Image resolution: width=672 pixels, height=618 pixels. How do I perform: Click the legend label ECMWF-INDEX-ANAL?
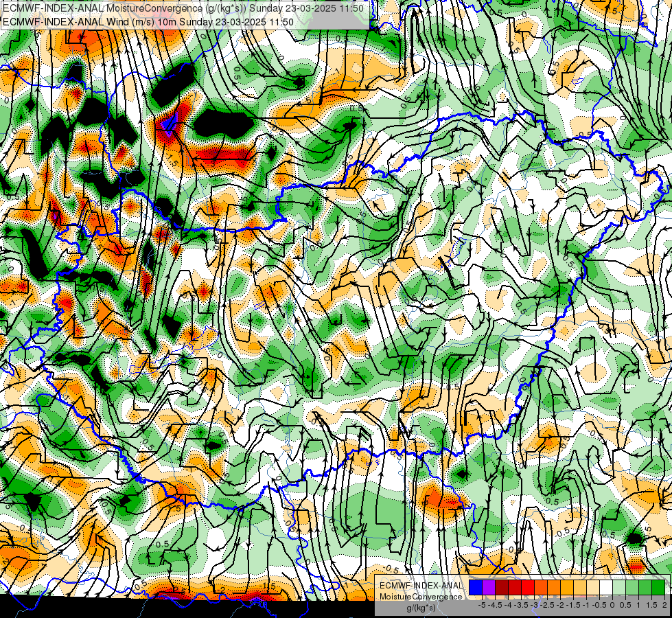(x=421, y=586)
